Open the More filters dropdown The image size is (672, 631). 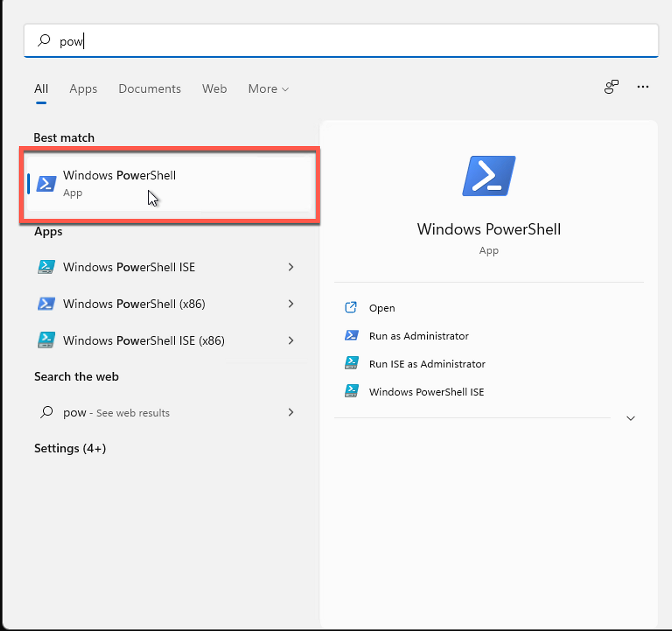(x=267, y=89)
